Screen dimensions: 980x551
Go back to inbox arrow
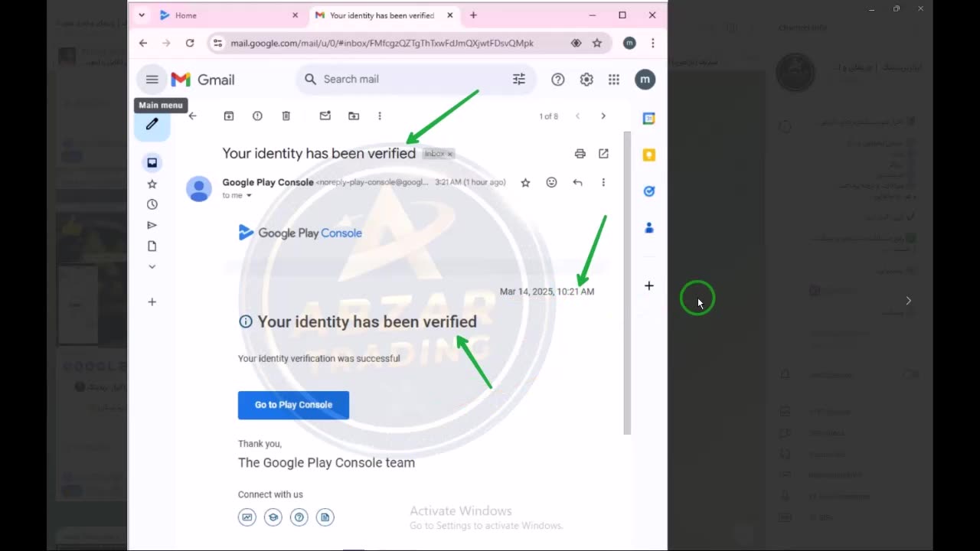click(x=193, y=116)
